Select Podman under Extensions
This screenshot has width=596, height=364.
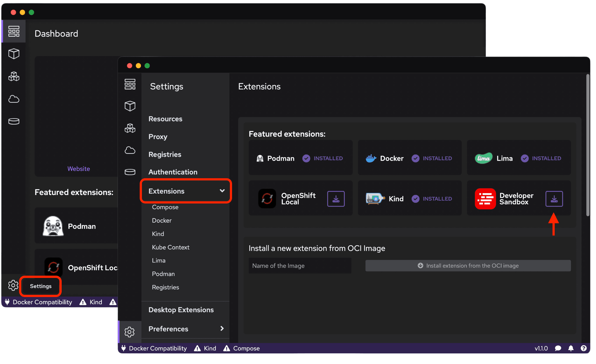click(x=163, y=274)
